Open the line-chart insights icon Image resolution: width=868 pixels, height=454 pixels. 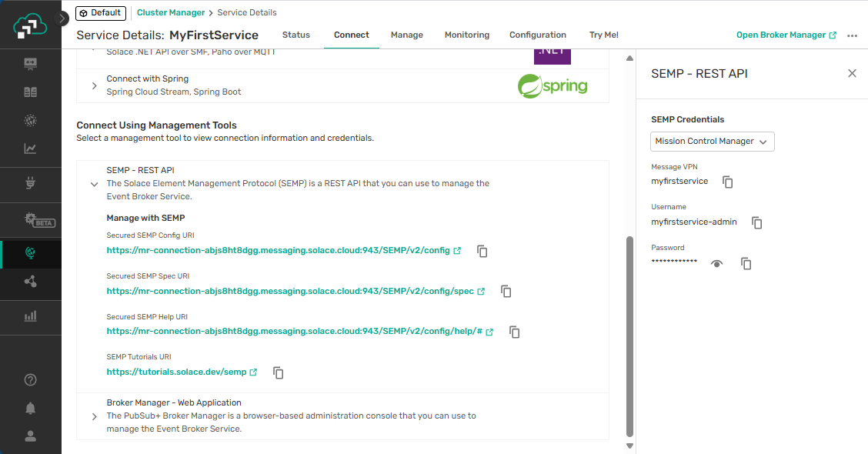(31, 149)
